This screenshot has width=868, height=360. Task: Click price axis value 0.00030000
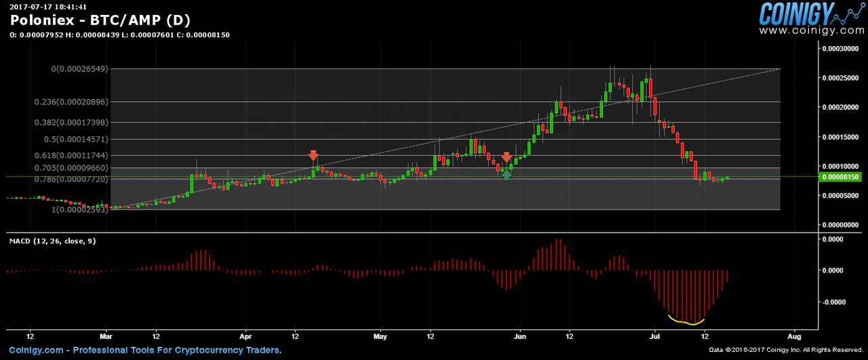click(840, 49)
